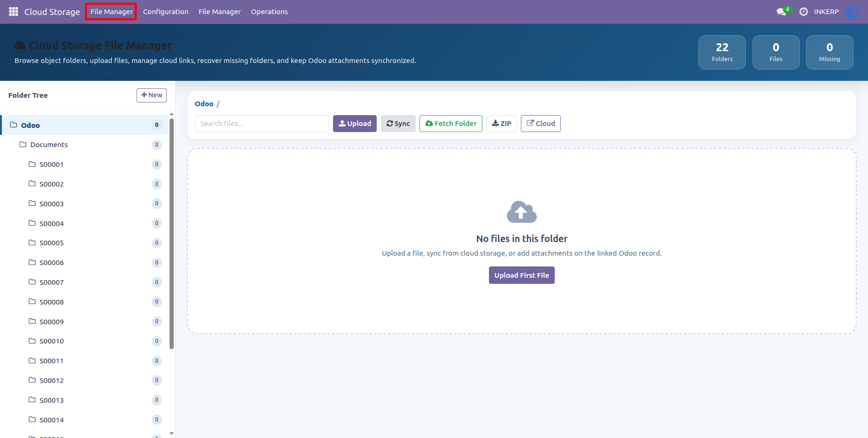Viewport: 868px width, 438px height.
Task: Click Upload First File button
Action: tap(521, 275)
